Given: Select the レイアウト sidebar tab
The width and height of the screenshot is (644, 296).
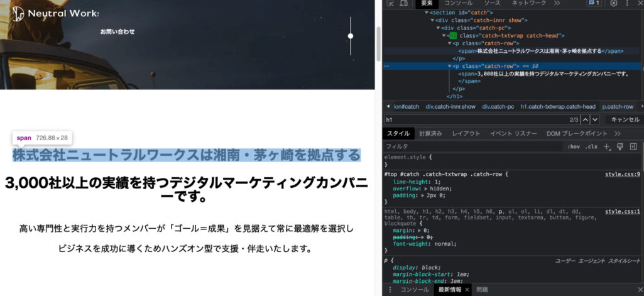Looking at the screenshot, I should coord(466,133).
